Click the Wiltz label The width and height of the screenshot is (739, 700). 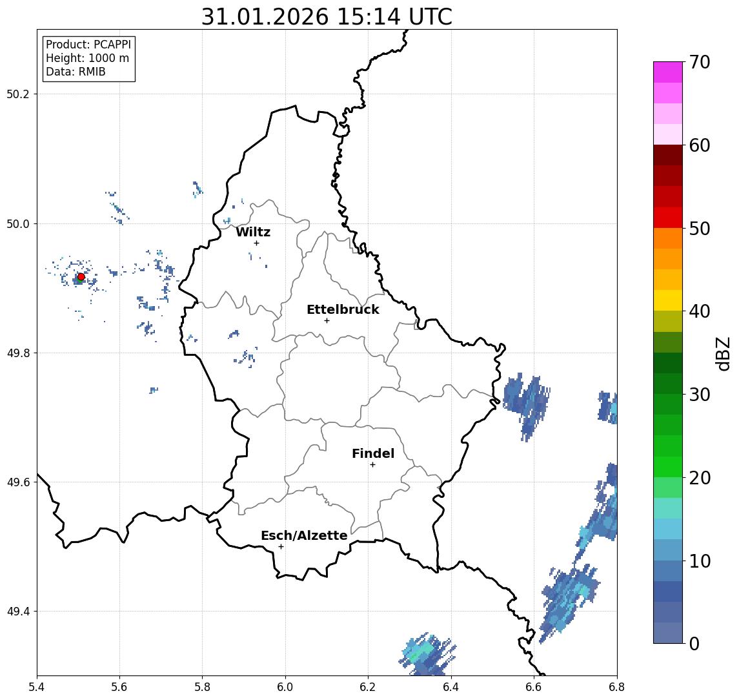pyautogui.click(x=253, y=232)
